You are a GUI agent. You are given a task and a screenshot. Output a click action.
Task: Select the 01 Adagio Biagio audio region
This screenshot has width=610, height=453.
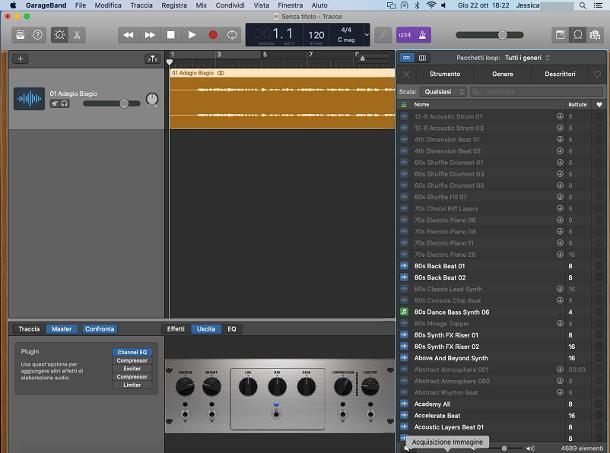point(282,99)
